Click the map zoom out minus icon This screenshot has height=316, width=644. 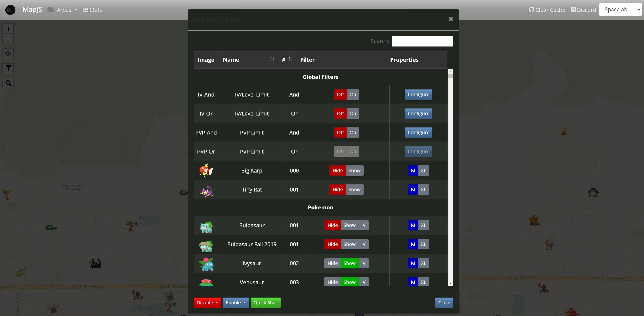pos(8,39)
